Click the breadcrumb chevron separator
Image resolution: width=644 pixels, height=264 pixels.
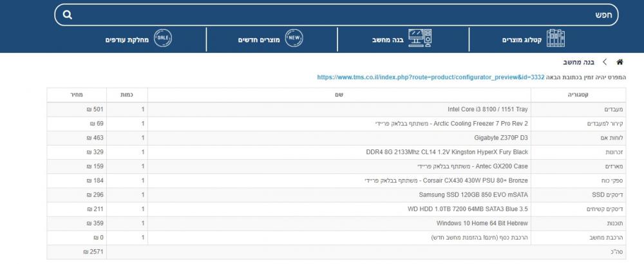pyautogui.click(x=605, y=62)
